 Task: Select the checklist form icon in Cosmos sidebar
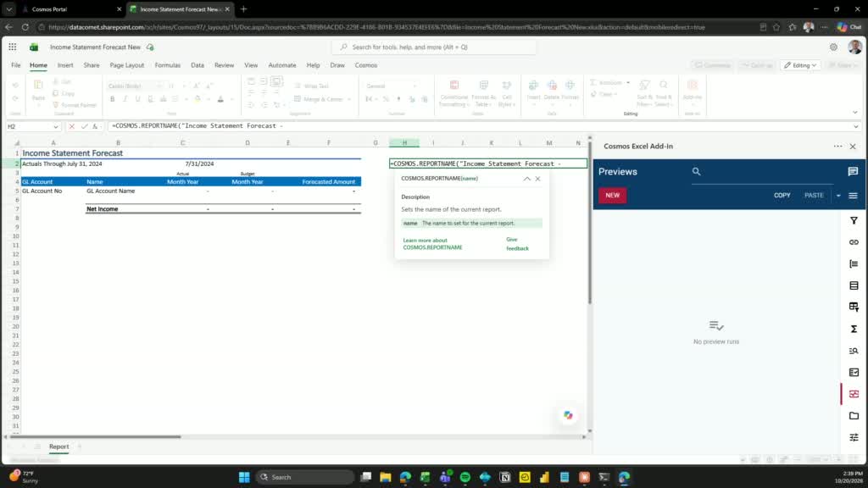854,373
